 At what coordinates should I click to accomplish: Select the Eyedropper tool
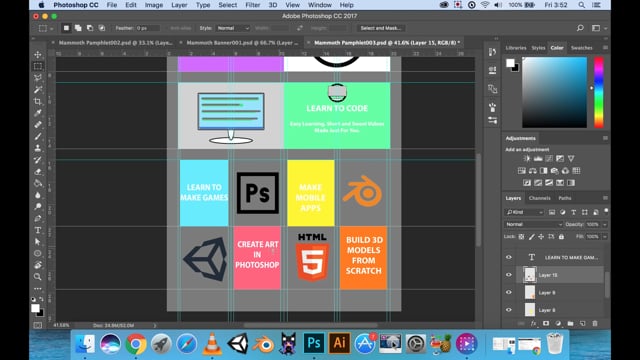tap(38, 113)
